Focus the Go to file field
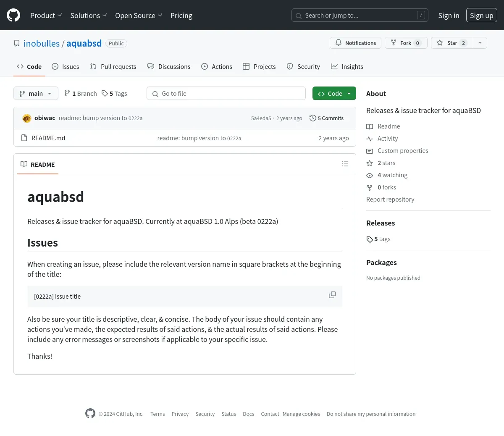504x436 pixels. [x=226, y=94]
